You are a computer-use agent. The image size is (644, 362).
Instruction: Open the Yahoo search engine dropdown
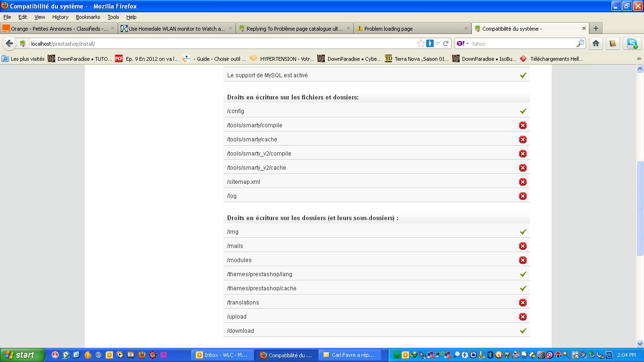tap(463, 43)
